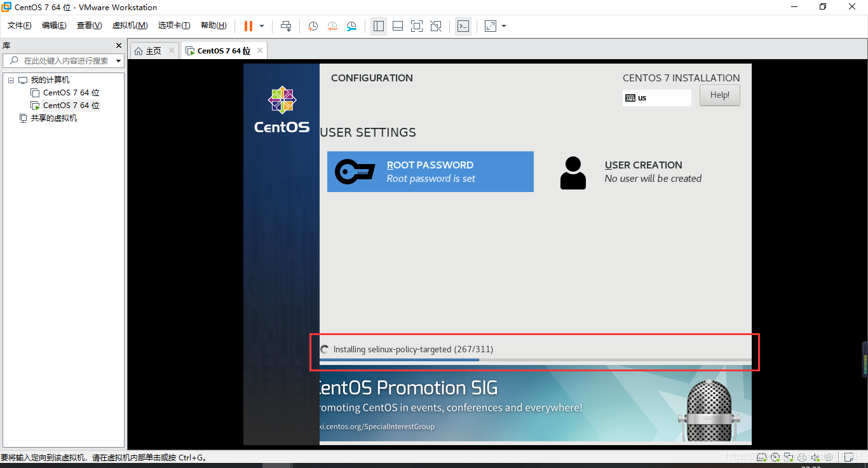Open the snapshot manager
The width and height of the screenshot is (868, 468).
(x=351, y=26)
